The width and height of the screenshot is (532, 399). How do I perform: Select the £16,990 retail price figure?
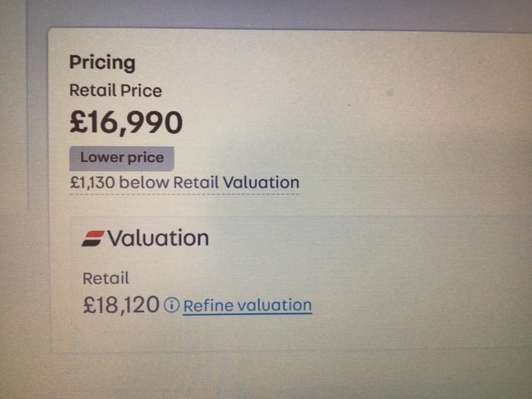tap(126, 123)
